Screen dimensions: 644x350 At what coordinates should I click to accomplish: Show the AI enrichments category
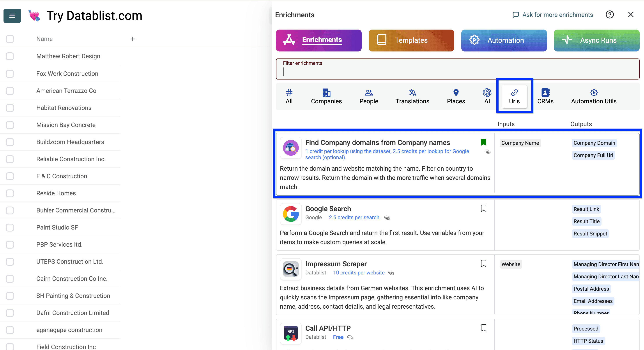(x=487, y=97)
